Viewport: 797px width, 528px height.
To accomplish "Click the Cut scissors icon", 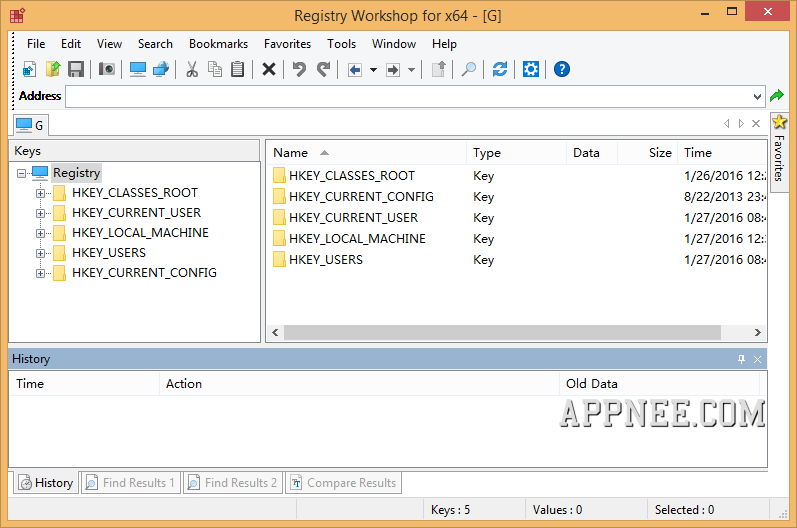I will click(x=192, y=69).
